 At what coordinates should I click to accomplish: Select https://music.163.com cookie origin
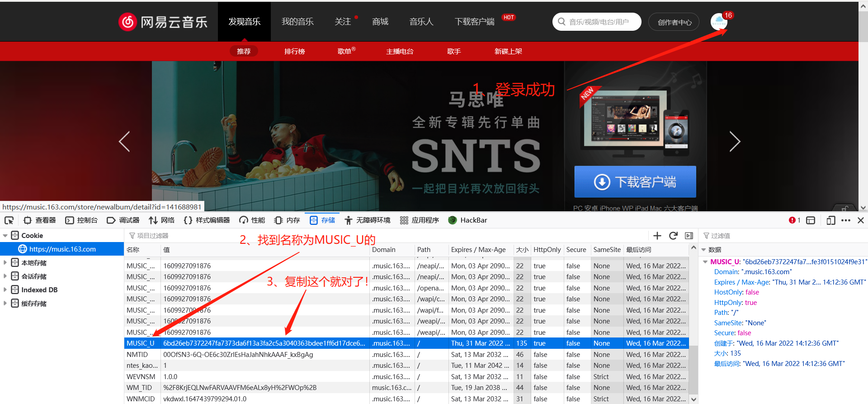62,249
